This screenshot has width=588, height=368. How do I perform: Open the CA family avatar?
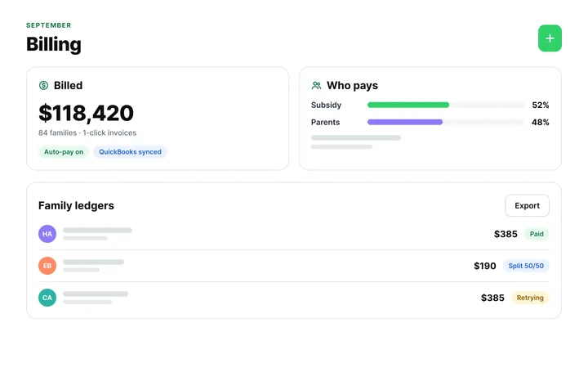(x=47, y=298)
